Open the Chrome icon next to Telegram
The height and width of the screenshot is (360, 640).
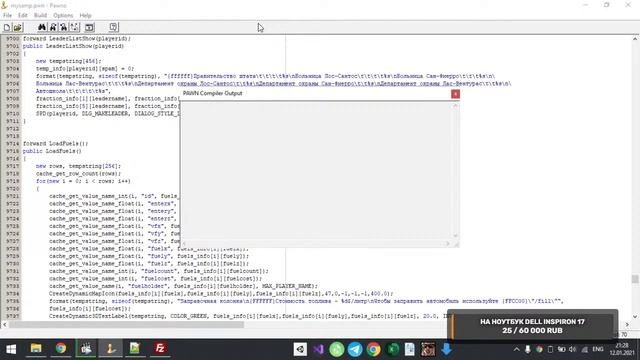[x=373, y=349]
